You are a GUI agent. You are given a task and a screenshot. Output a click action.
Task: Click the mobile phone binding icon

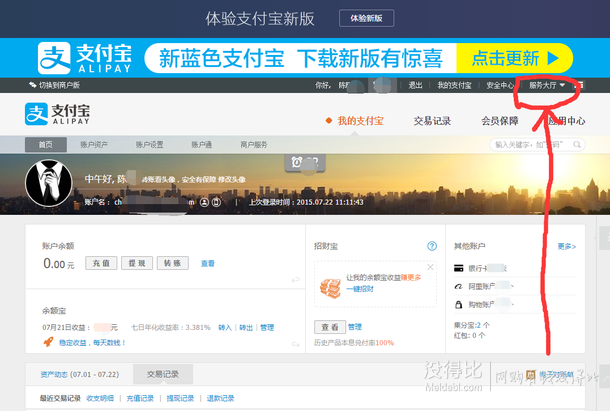click(x=217, y=202)
